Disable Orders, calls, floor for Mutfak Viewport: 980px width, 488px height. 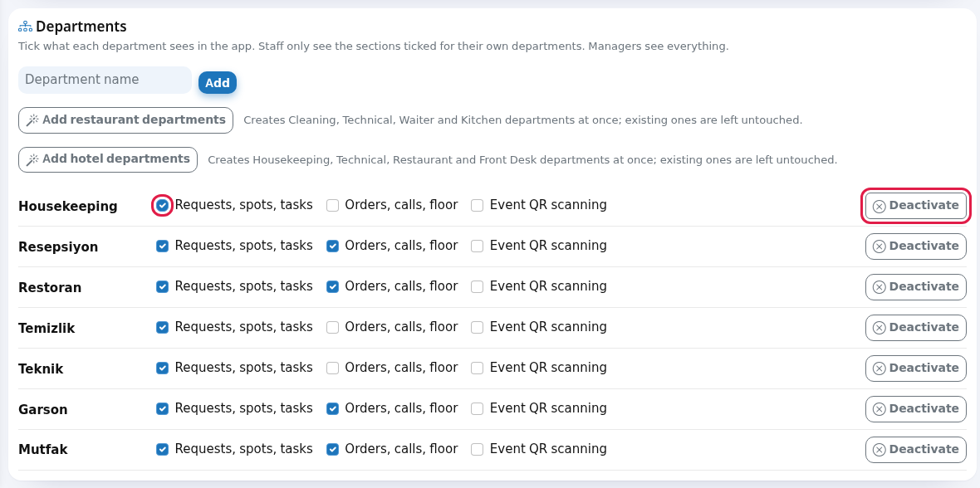coord(332,449)
